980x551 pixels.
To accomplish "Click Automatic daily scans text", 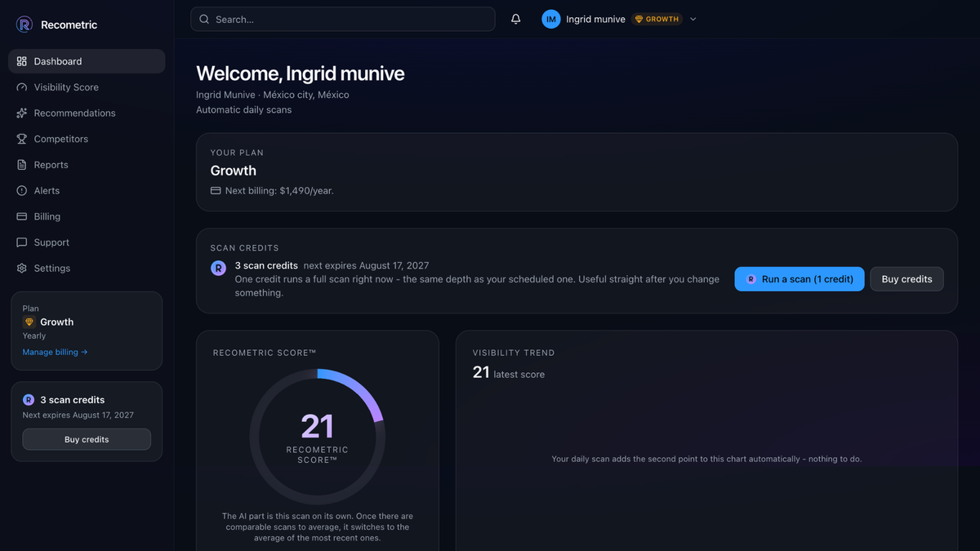I will [x=243, y=109].
